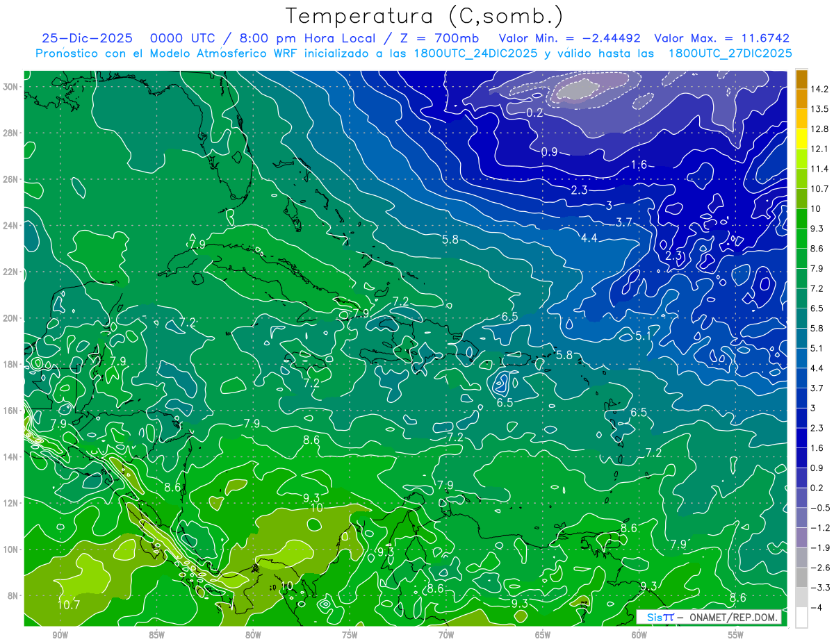
Task: Click the '65W' longitude axis label
Action: tap(543, 635)
